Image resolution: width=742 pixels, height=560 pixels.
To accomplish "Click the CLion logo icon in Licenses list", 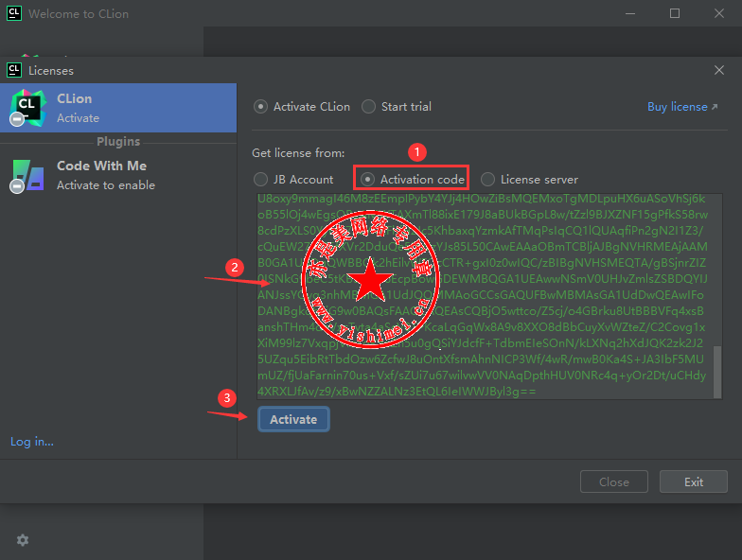I will coord(28,108).
